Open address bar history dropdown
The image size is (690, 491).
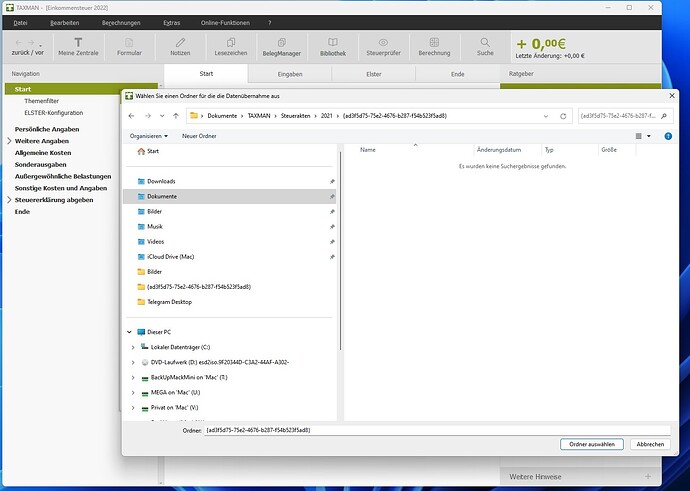coord(546,116)
